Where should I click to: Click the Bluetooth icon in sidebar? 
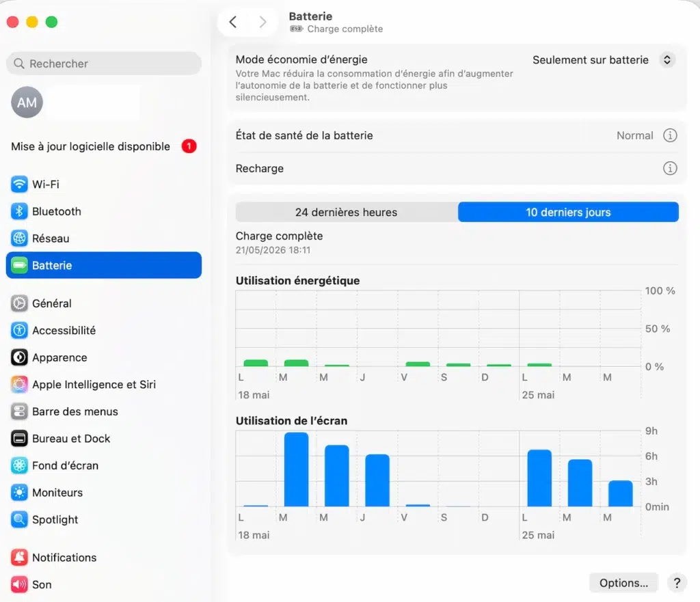click(19, 211)
